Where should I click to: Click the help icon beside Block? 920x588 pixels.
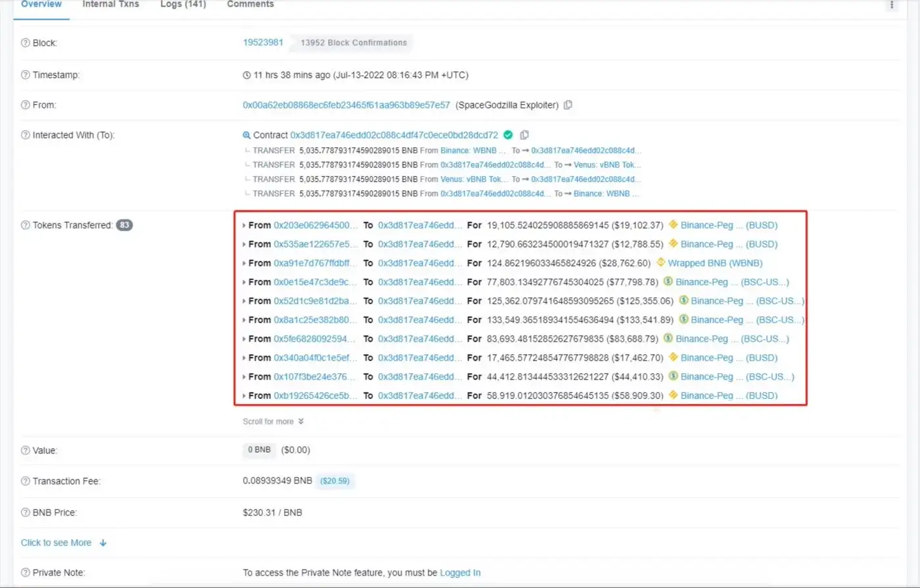26,43
